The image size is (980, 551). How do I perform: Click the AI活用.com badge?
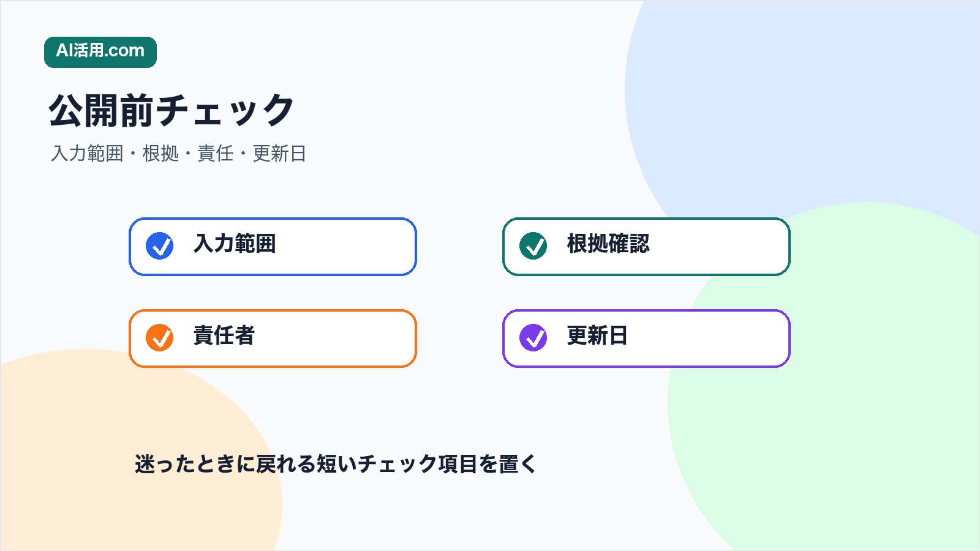coord(100,52)
